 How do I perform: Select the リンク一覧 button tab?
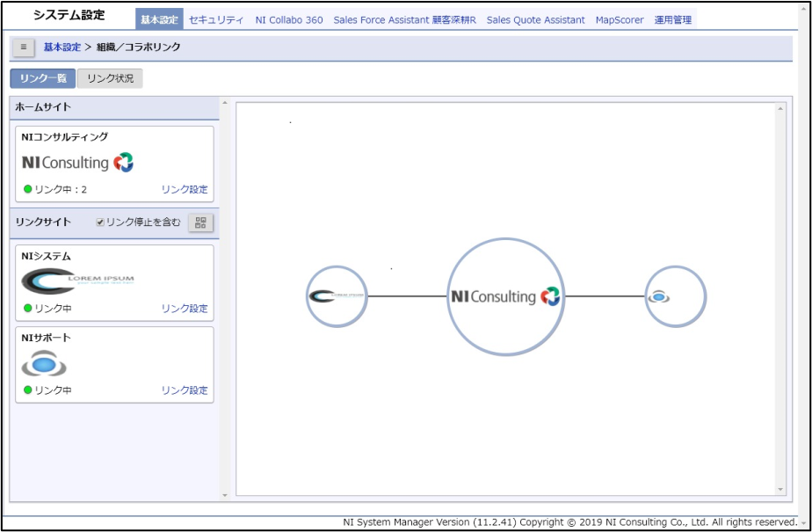coord(43,79)
